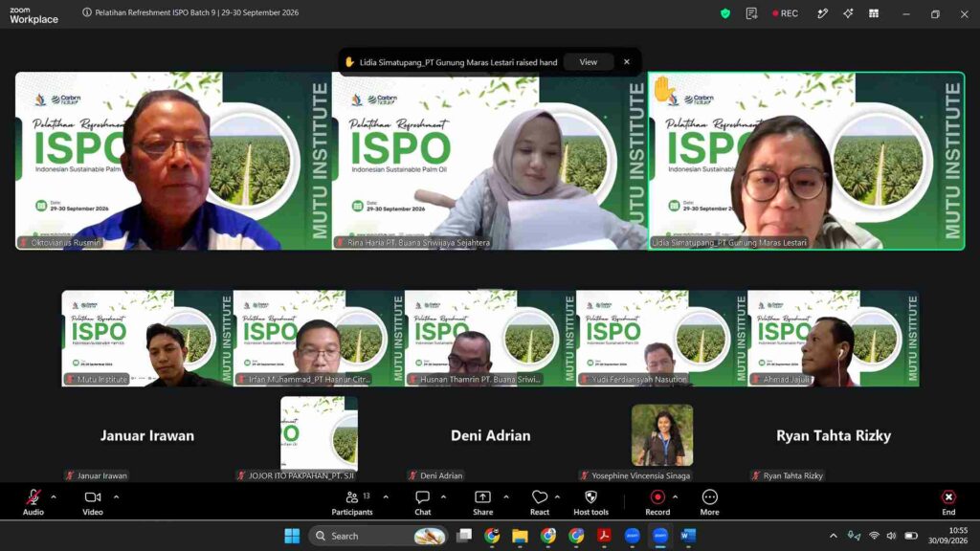This screenshot has width=980, height=551.
Task: Open the clock showing 10:55 30/09/2026
Action: point(948,536)
